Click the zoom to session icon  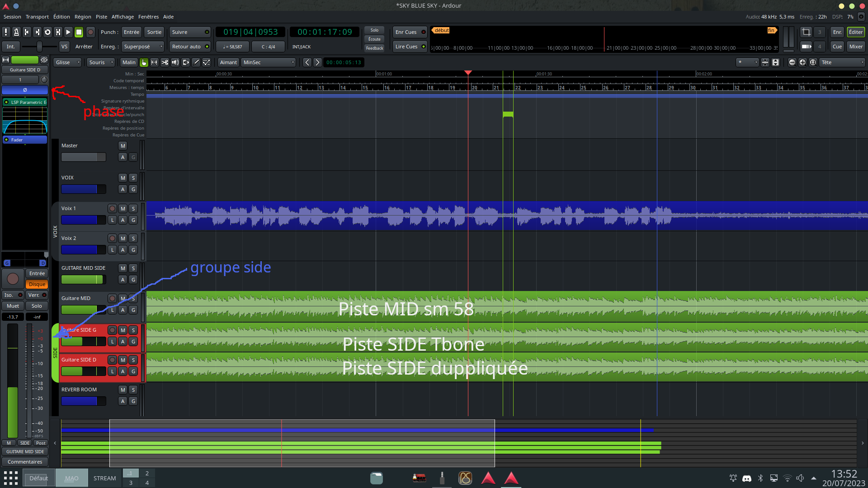(813, 62)
